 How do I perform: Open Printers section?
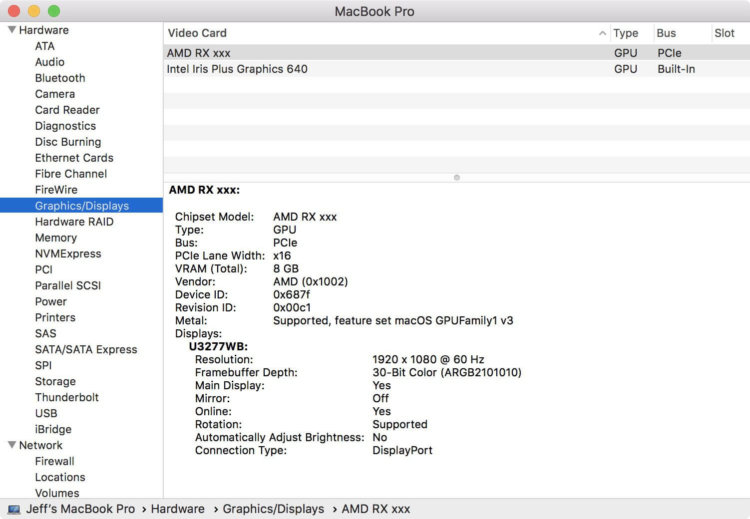click(55, 317)
